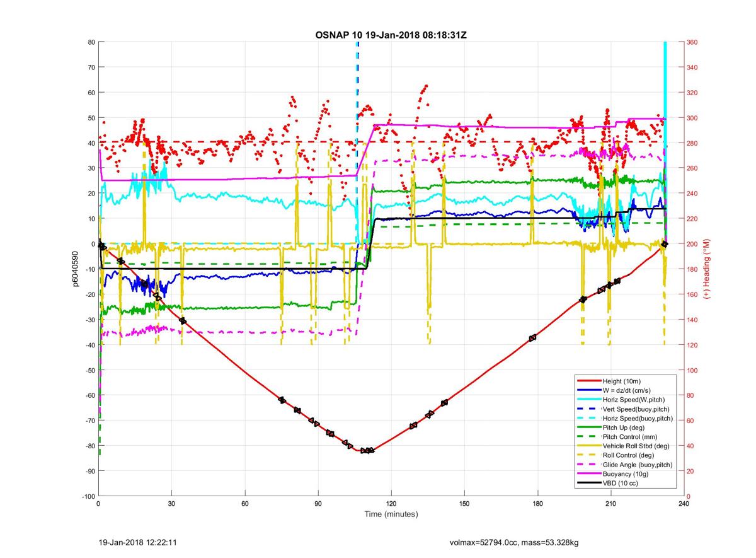Click the right axis tick label 320
This screenshot has height=558, width=756.
point(692,93)
